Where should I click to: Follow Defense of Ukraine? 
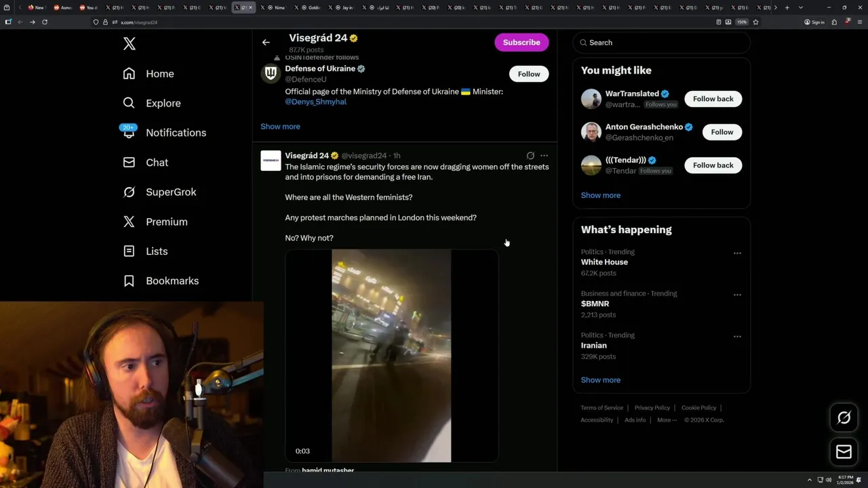pyautogui.click(x=529, y=74)
